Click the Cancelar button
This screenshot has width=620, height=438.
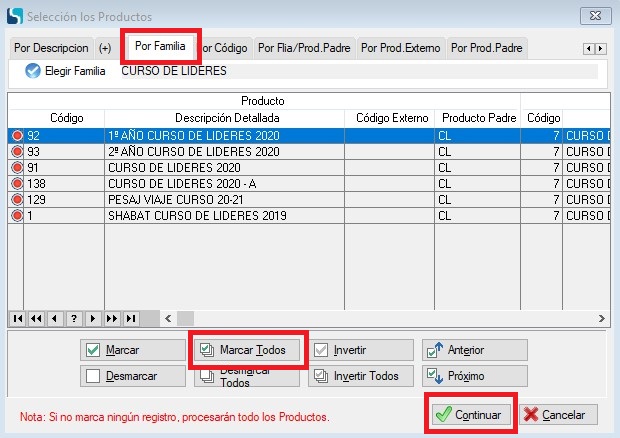(558, 414)
